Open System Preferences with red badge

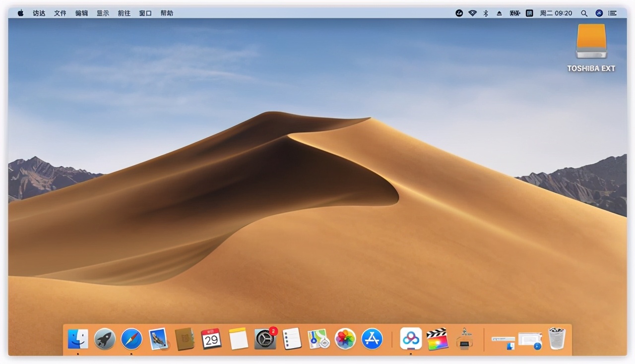265,339
